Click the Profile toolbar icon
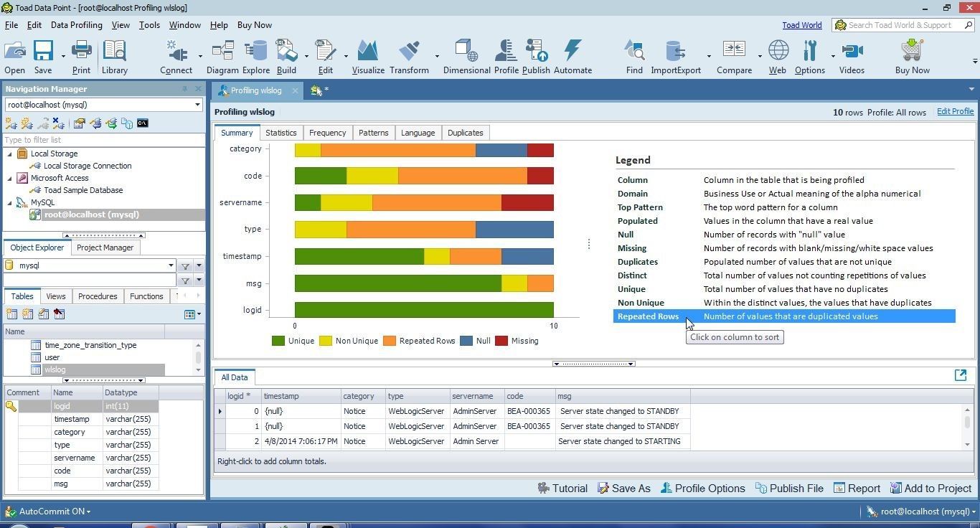Viewport: 980px width, 528px height. pos(506,51)
